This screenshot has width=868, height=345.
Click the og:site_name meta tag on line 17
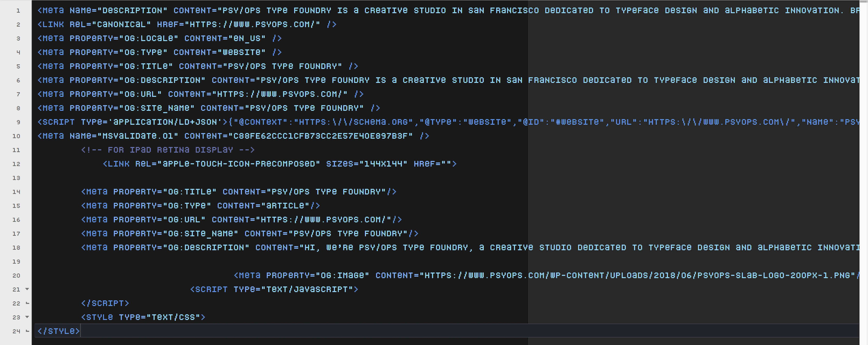[x=250, y=233]
